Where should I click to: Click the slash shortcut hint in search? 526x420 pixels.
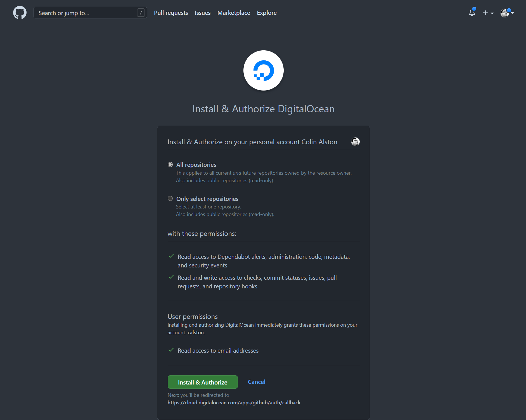click(x=141, y=13)
